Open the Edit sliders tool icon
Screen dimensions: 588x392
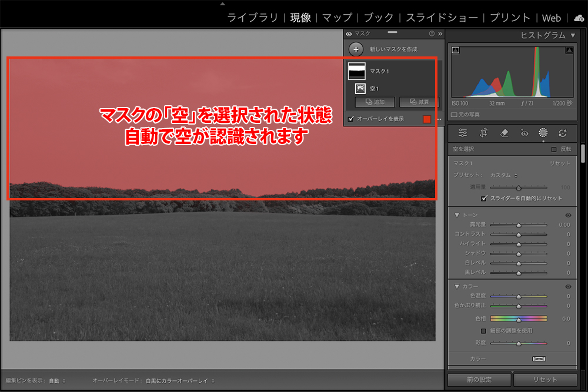point(463,133)
